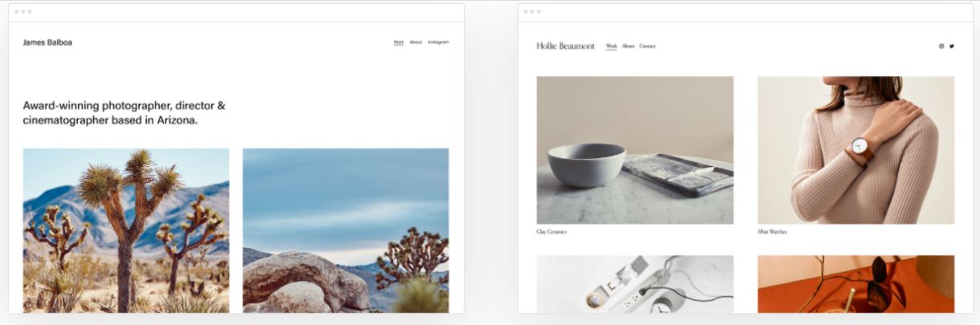Click the 5Part Watches caption
Image resolution: width=980 pixels, height=325 pixels.
coord(772,232)
